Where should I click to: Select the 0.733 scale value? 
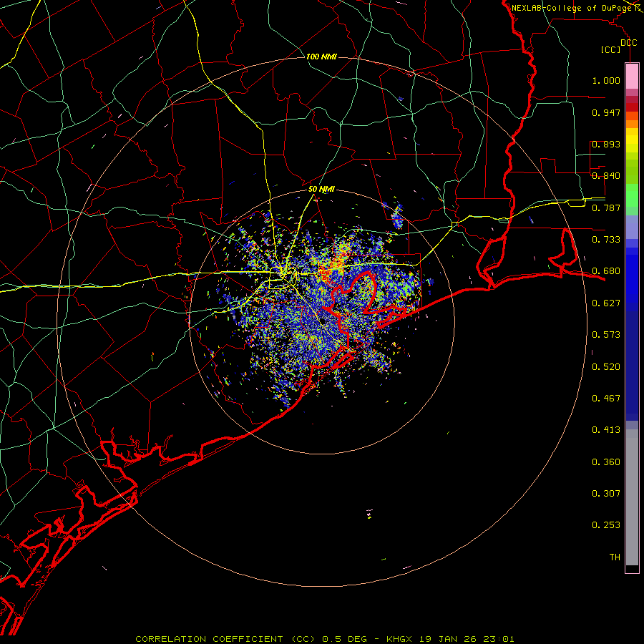(x=606, y=240)
